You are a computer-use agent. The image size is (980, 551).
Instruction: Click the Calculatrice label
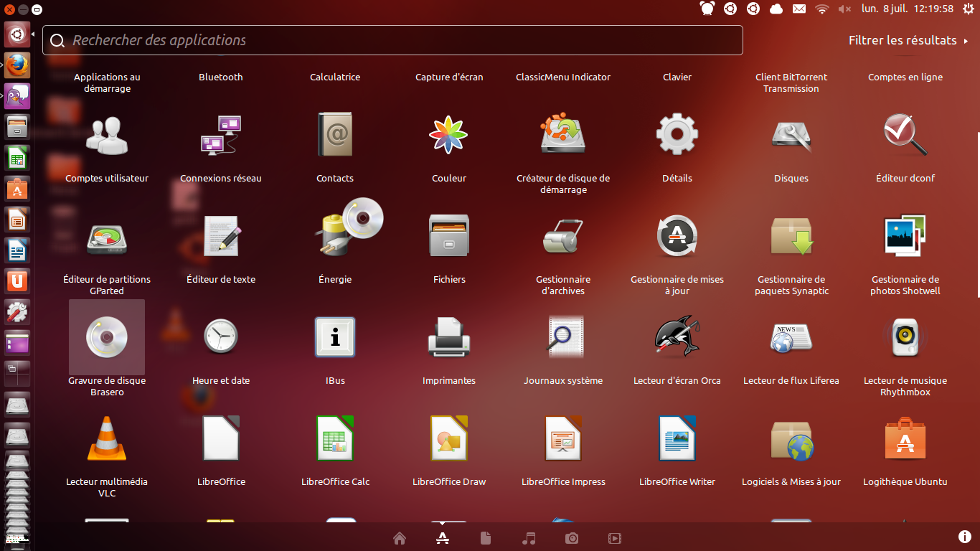335,77
